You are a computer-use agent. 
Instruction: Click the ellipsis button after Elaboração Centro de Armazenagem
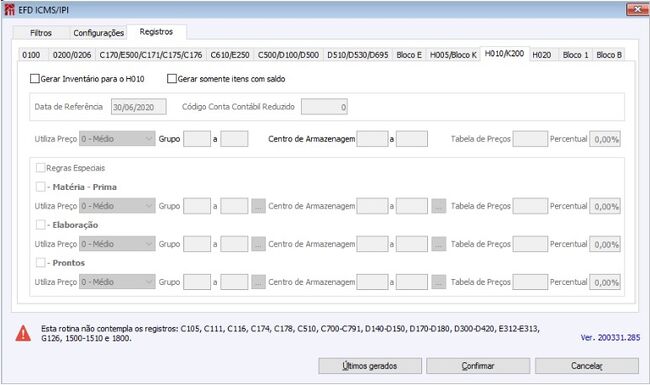tap(439, 244)
